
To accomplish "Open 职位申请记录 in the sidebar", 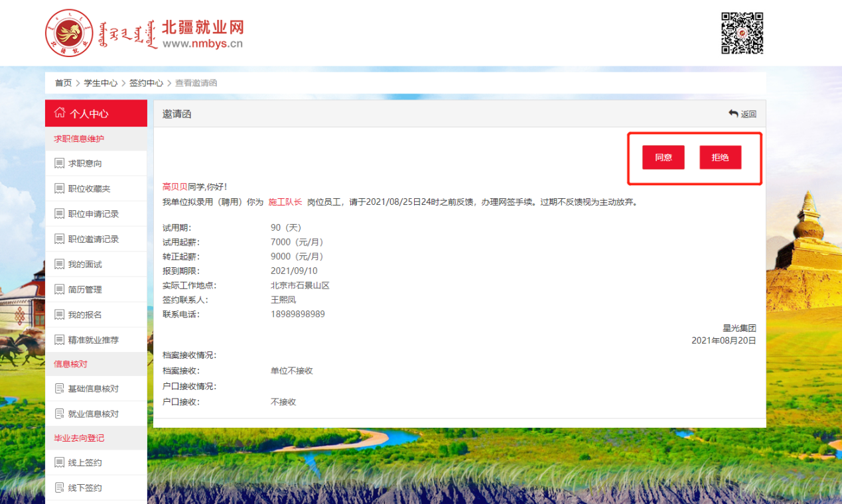I will (x=94, y=214).
